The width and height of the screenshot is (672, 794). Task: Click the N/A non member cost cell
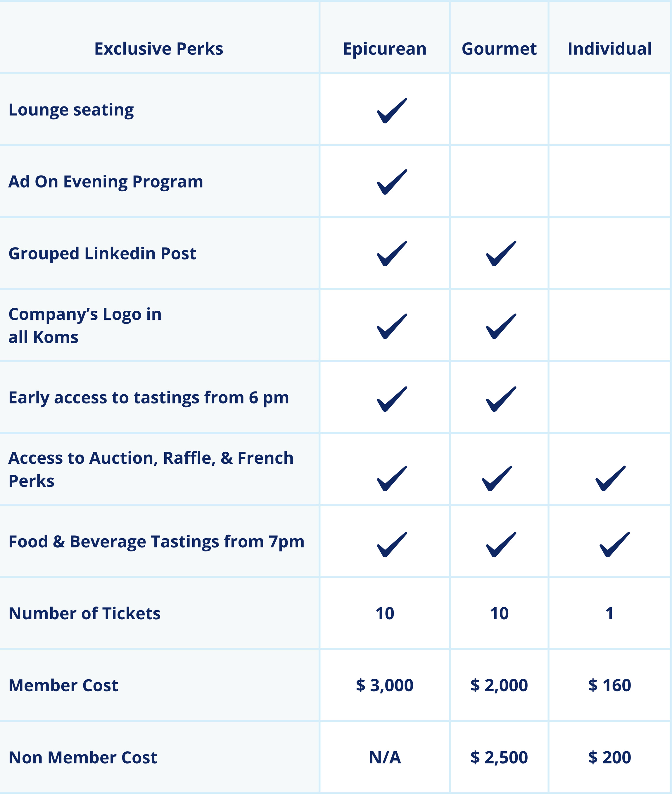pos(385,757)
